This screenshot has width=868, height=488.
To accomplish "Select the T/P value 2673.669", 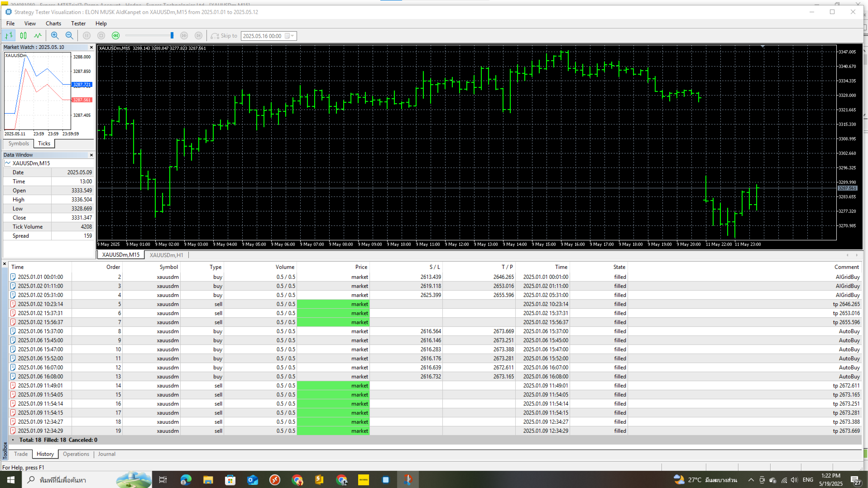I will pyautogui.click(x=504, y=331).
